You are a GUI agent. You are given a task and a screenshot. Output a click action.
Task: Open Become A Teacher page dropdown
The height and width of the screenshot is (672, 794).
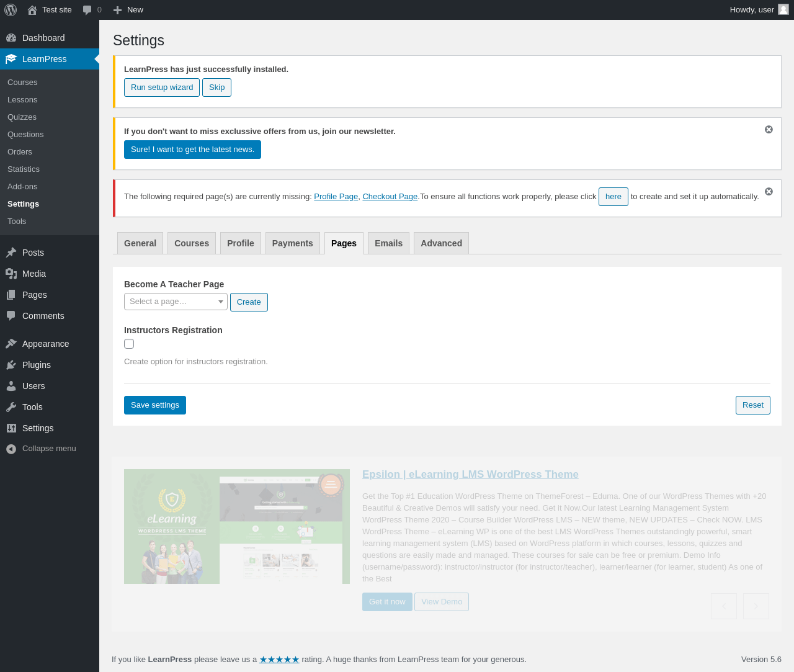(176, 302)
